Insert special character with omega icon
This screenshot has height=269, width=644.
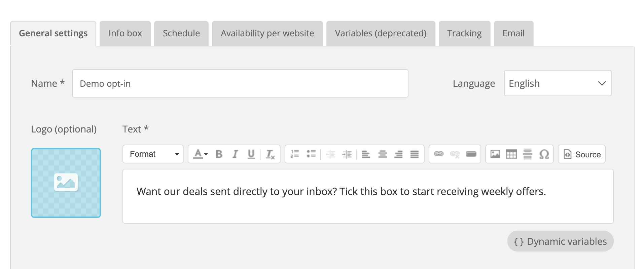click(544, 154)
